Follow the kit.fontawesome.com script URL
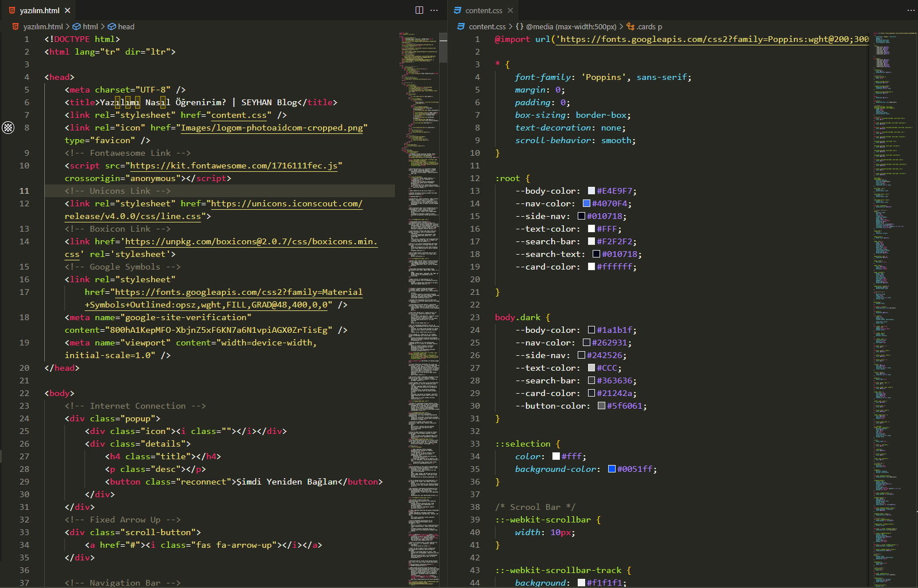 tap(233, 166)
